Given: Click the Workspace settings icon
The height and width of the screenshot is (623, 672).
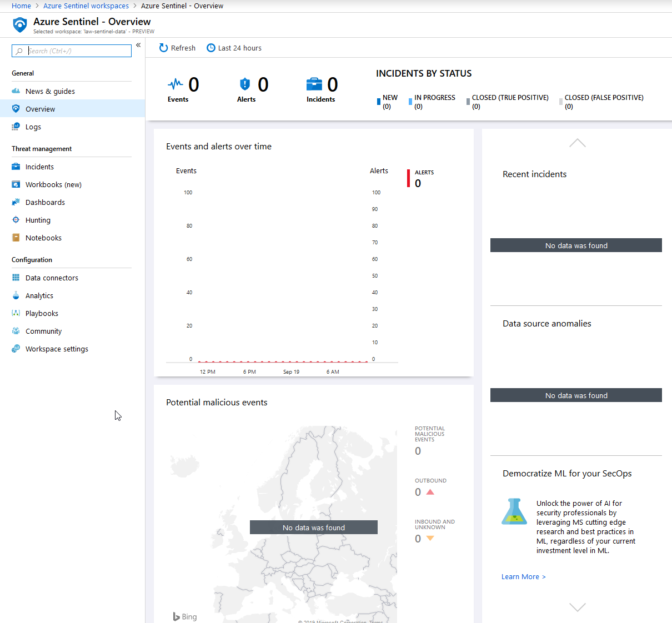Looking at the screenshot, I should point(16,349).
